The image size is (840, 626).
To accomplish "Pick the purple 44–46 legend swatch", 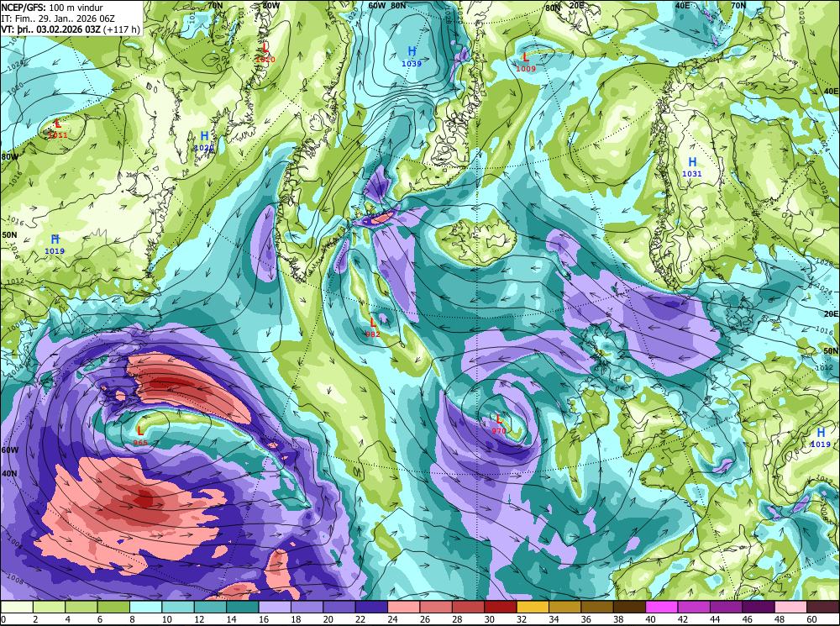I will (x=726, y=607).
